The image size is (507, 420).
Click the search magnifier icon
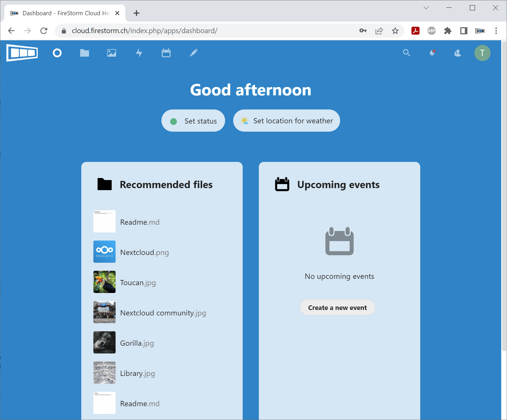coord(406,53)
